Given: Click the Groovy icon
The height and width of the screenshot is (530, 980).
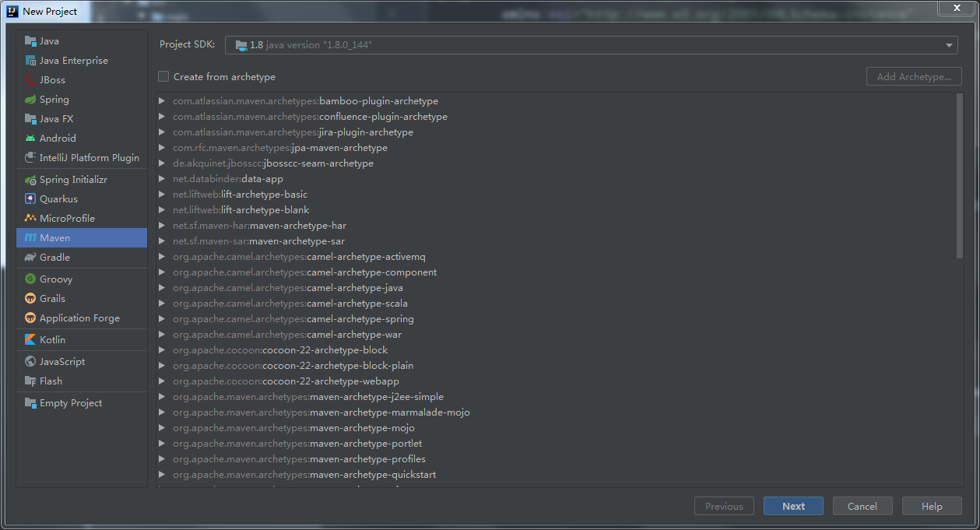Looking at the screenshot, I should [30, 279].
